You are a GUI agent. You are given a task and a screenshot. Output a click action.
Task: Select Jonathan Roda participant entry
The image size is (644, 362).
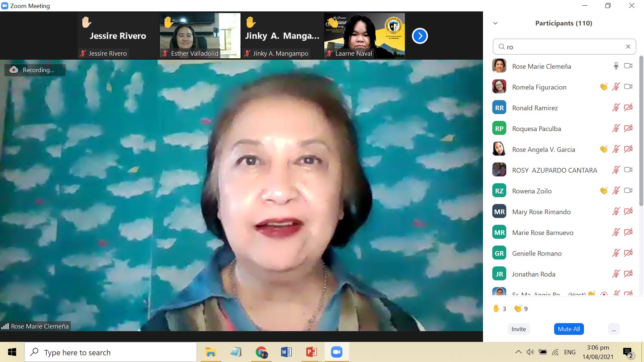(x=533, y=274)
